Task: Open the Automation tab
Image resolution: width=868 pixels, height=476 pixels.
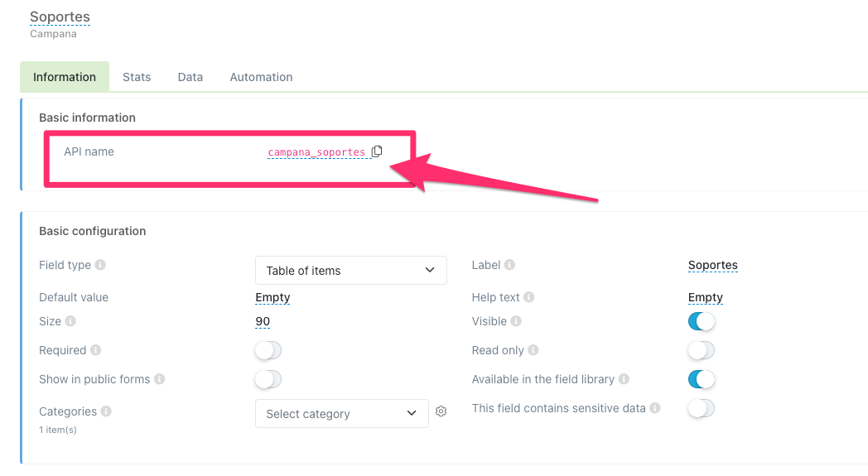Action: pos(261,77)
